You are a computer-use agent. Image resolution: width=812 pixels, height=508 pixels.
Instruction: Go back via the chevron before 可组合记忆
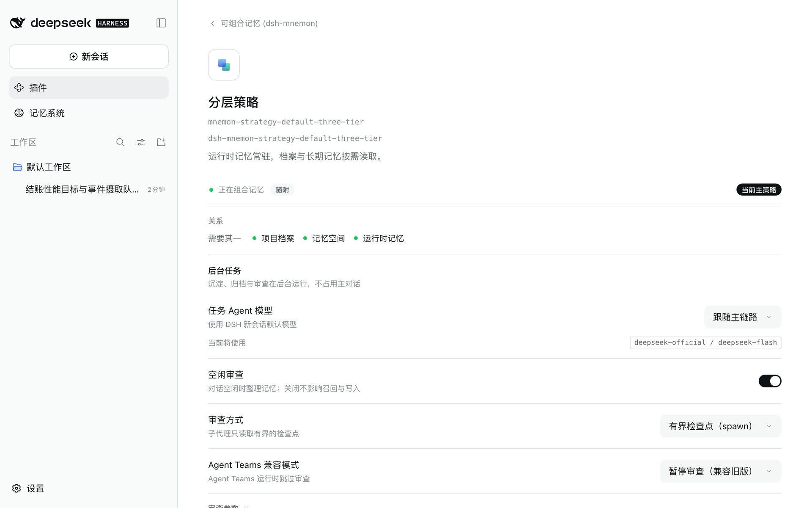pyautogui.click(x=212, y=23)
